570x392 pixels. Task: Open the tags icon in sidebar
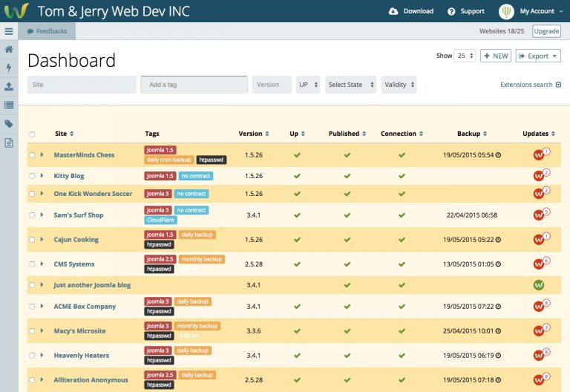(x=9, y=124)
